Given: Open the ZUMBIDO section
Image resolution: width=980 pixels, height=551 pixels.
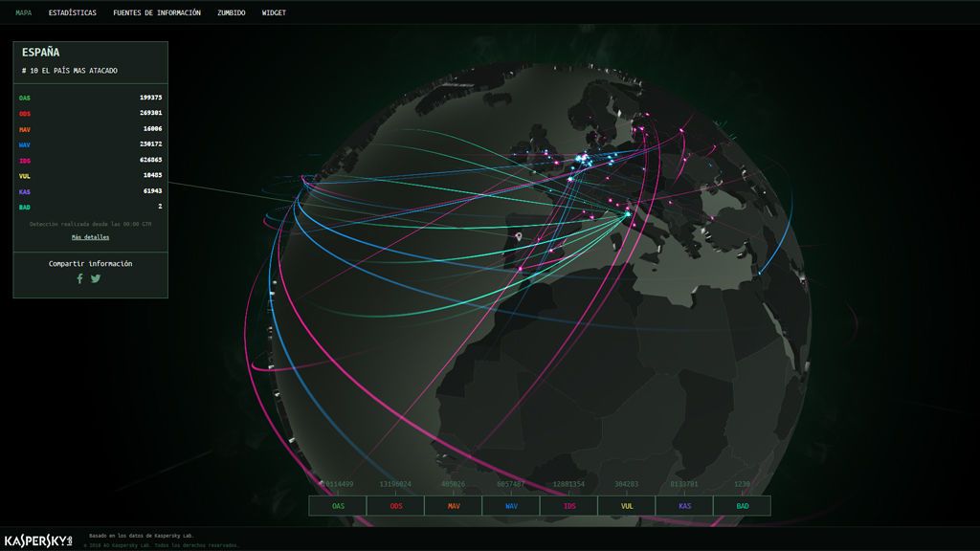Looking at the screenshot, I should [232, 12].
